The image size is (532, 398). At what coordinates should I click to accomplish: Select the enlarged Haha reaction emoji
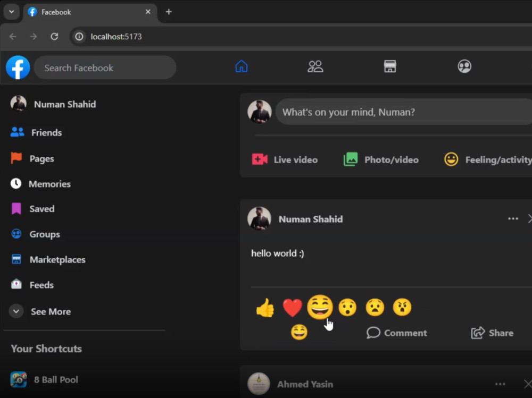(x=320, y=307)
